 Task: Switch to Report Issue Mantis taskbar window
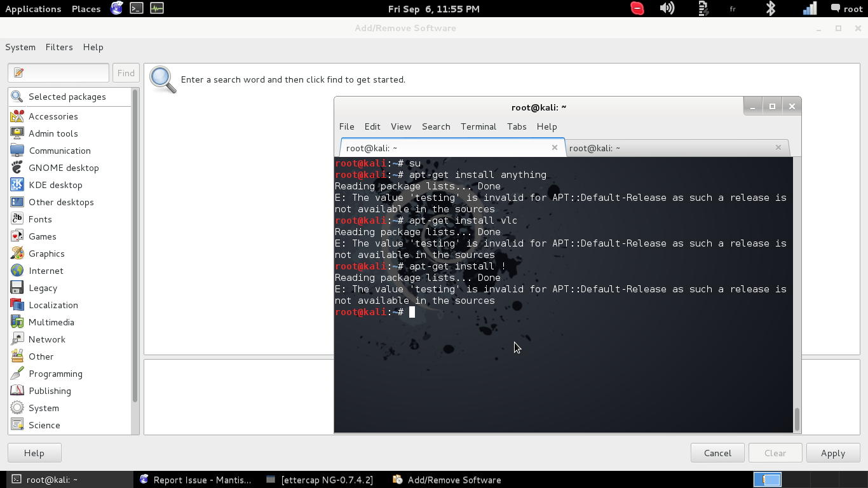pos(195,480)
